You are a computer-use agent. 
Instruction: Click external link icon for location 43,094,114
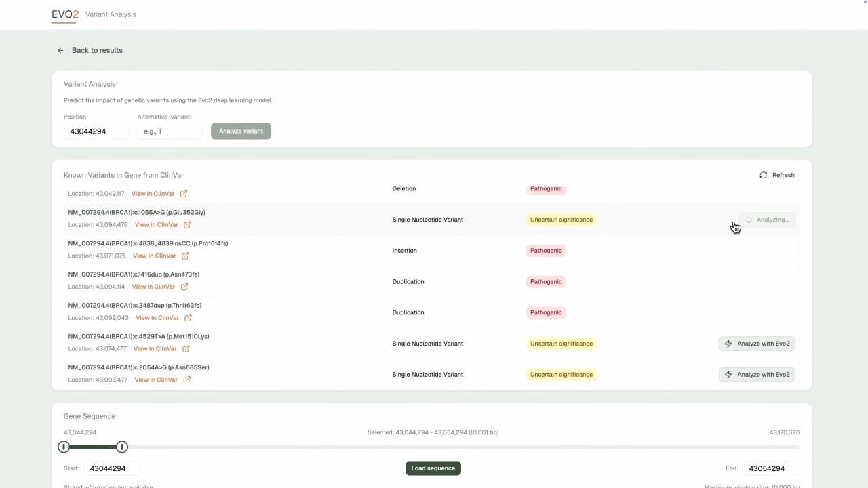pos(184,287)
